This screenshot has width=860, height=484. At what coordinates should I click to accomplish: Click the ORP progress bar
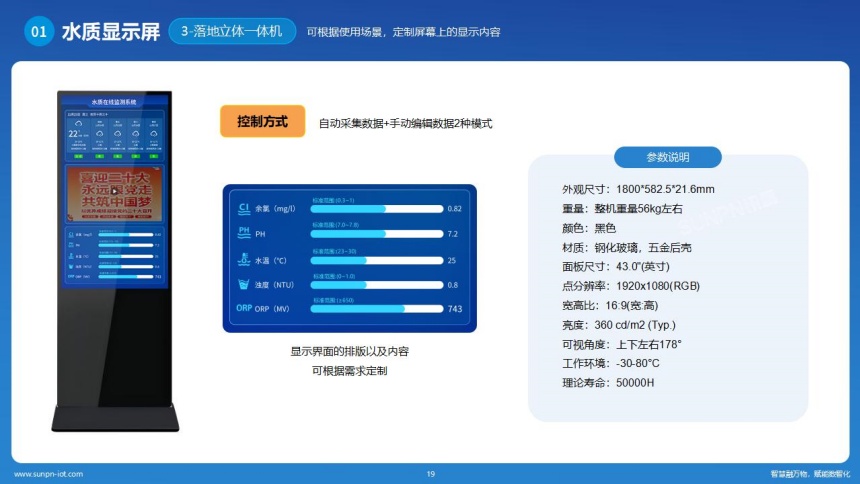coord(377,309)
